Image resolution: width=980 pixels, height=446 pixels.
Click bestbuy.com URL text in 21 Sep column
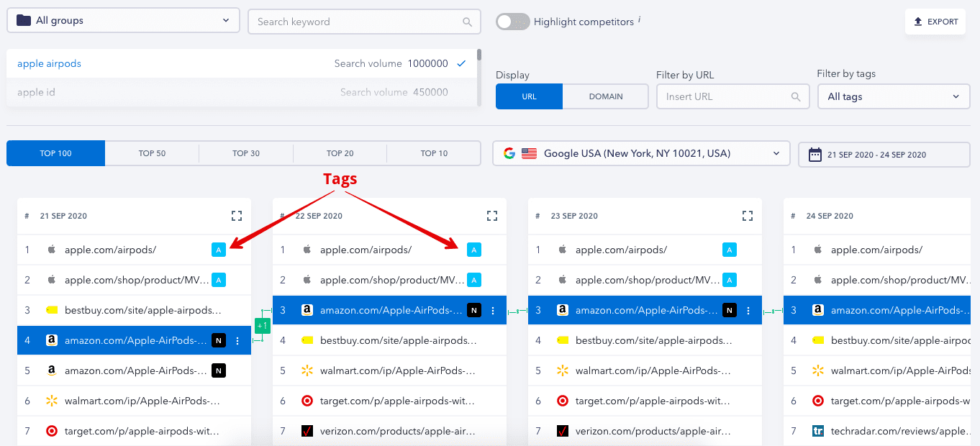tap(142, 310)
